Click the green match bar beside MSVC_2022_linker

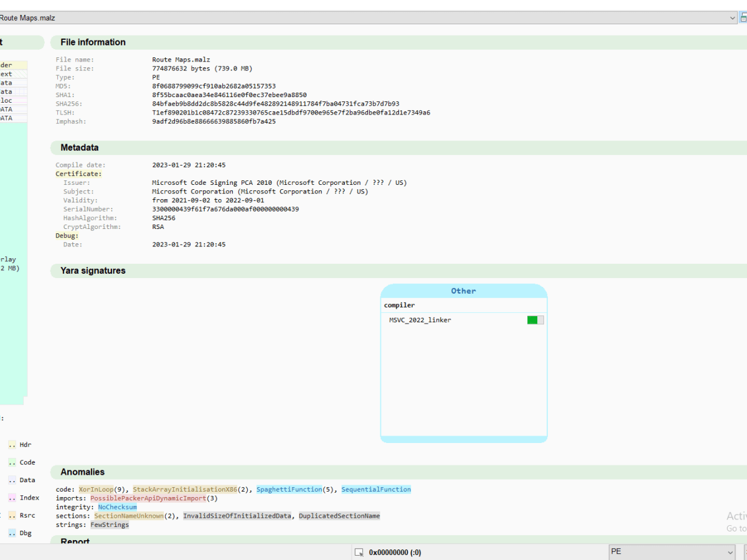click(x=532, y=319)
